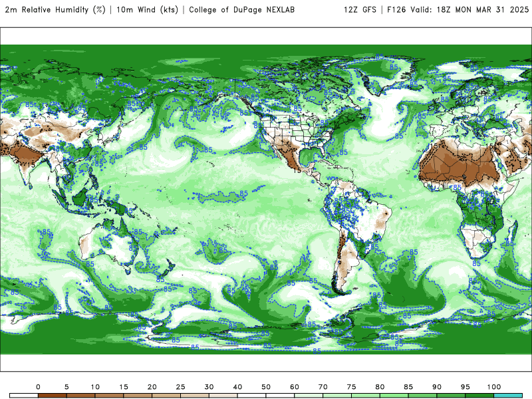Select the cyan swatch right of 100
This screenshot has width=532, height=399.
508,396
